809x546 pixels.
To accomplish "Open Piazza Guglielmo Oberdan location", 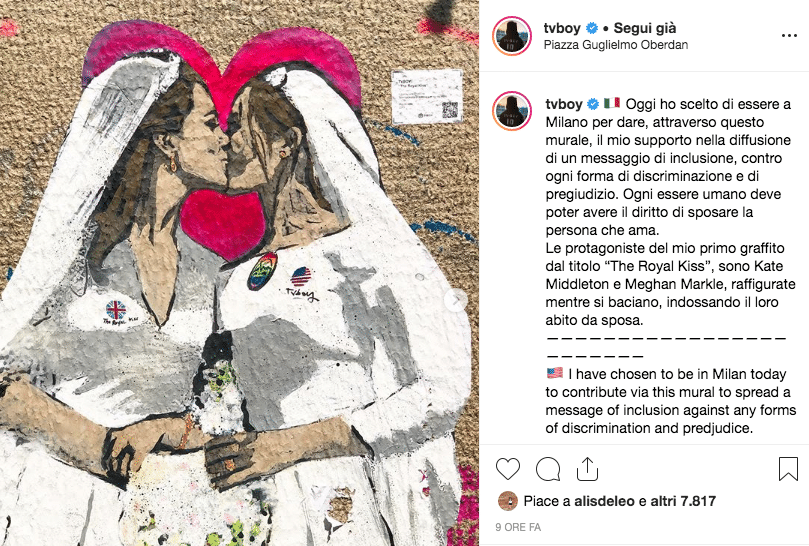I will [x=616, y=45].
